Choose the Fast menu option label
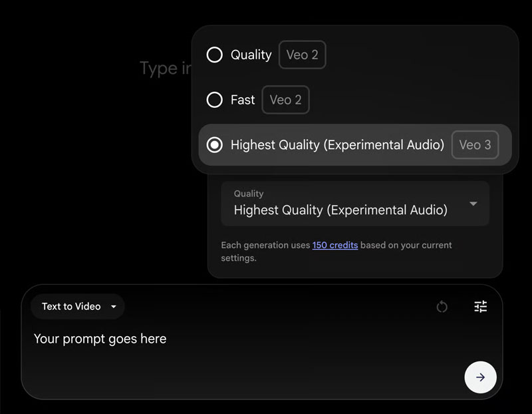Screen dimensions: 532x414 point(243,100)
